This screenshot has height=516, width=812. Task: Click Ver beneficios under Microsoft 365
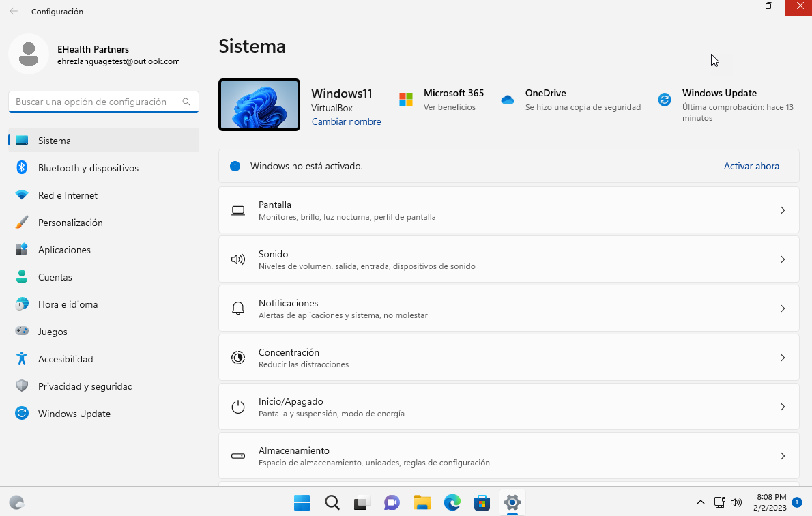pos(450,106)
